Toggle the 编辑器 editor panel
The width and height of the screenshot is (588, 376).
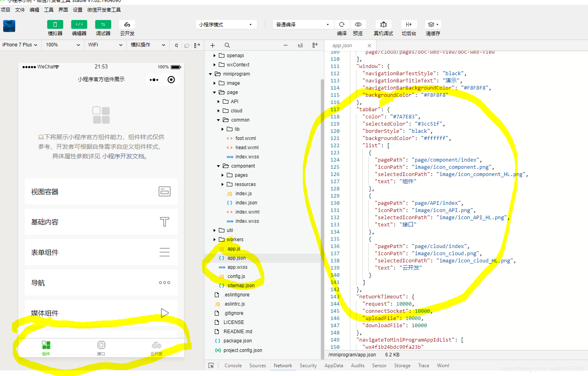pyautogui.click(x=79, y=24)
